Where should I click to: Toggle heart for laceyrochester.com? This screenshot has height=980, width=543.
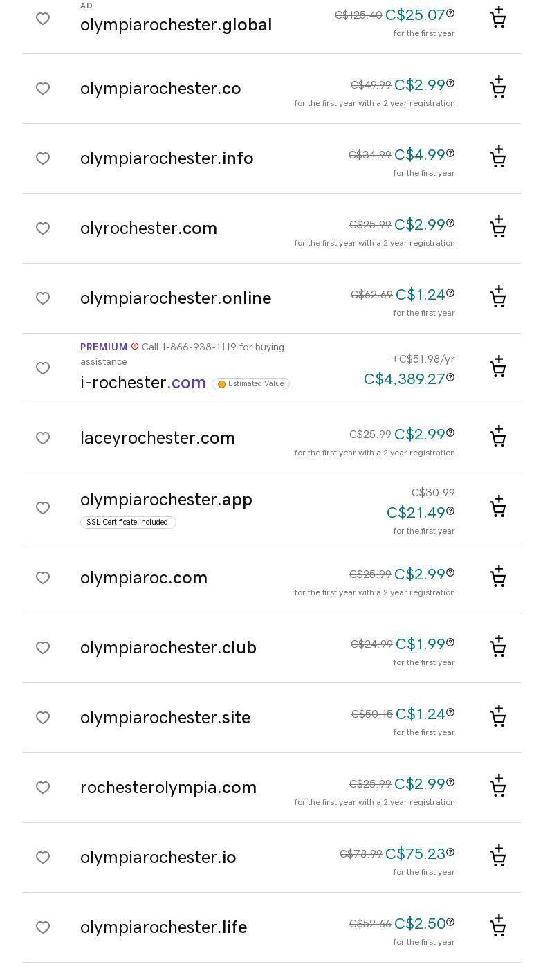pos(43,438)
